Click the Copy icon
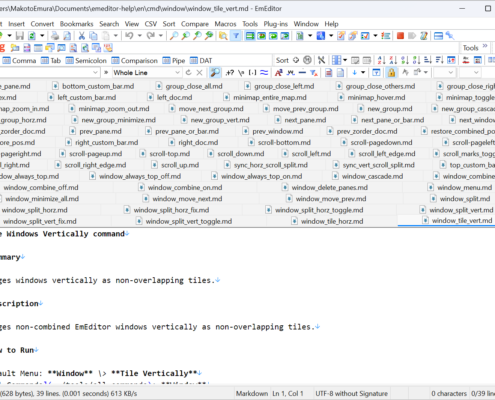The image size is (495, 400). point(93,36)
